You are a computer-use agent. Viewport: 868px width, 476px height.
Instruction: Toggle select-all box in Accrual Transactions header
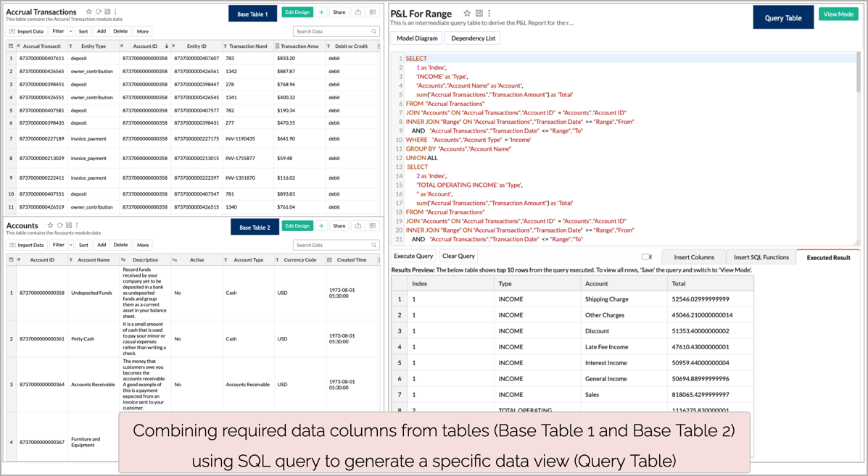tap(10, 46)
